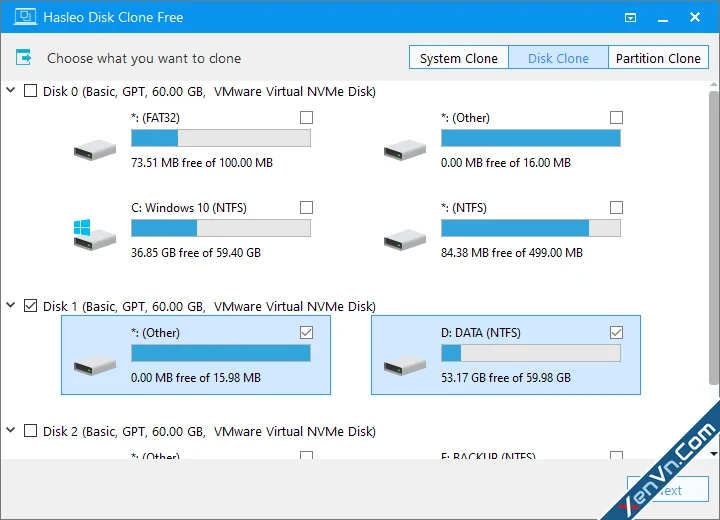720x520 pixels.
Task: Click the Hasleo Disk Clone app logo icon
Action: click(25, 17)
